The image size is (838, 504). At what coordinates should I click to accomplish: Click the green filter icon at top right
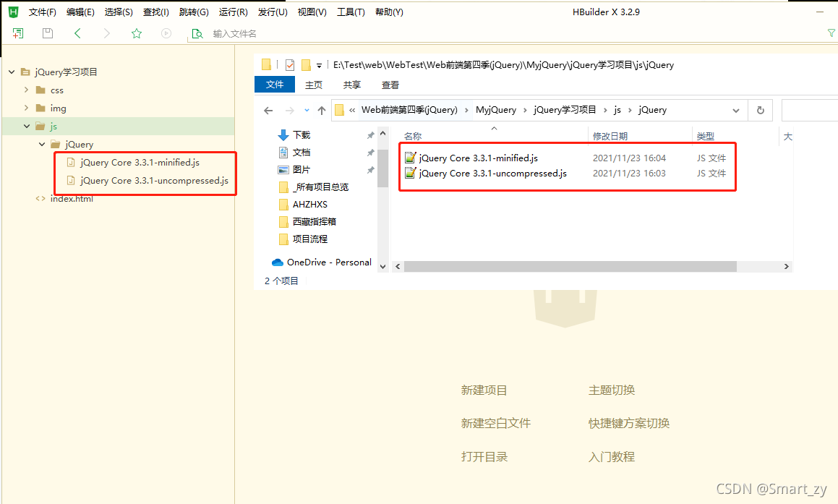[831, 33]
